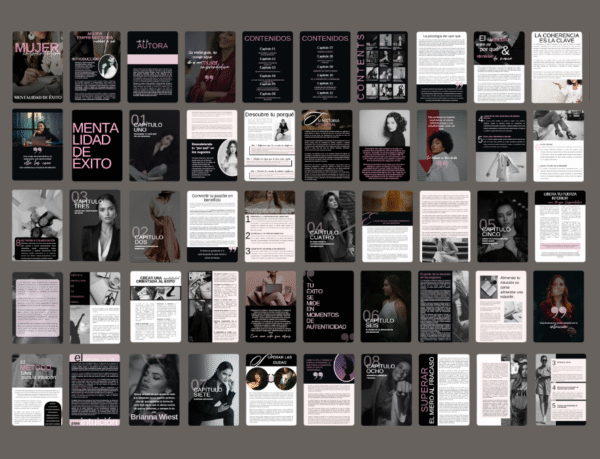The height and width of the screenshot is (459, 600).
Task: Select the Capítulo Siete page thumbnail
Action: (x=211, y=388)
